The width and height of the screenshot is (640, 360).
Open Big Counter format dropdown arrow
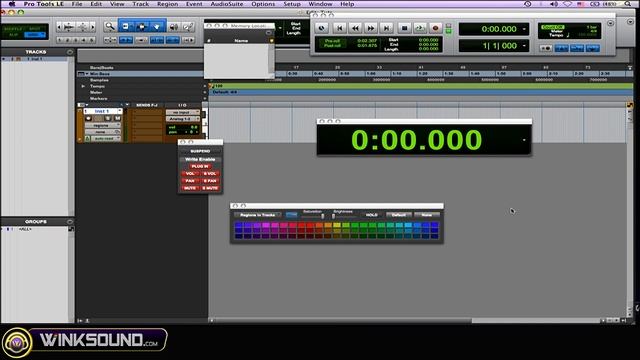pyautogui.click(x=524, y=140)
